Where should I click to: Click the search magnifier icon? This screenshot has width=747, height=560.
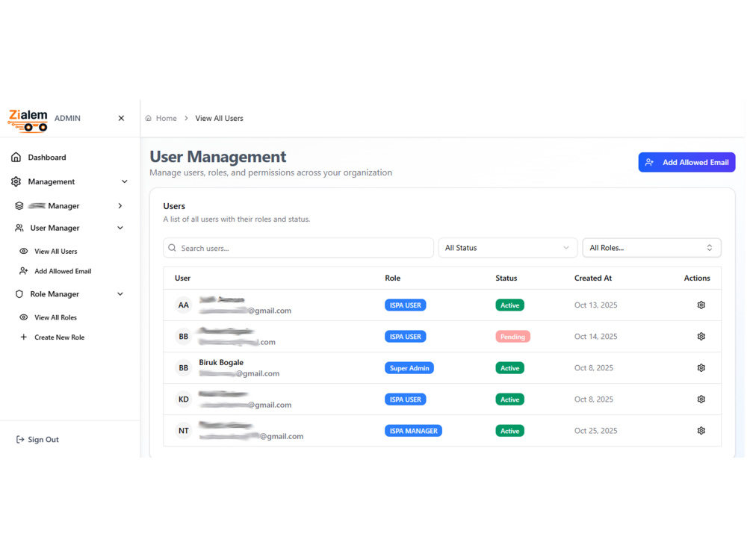(172, 248)
